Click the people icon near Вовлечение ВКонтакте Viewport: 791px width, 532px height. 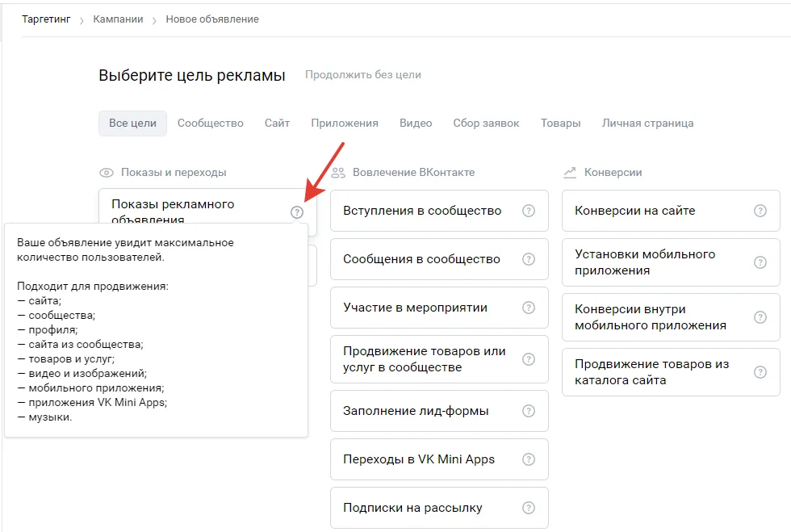338,173
